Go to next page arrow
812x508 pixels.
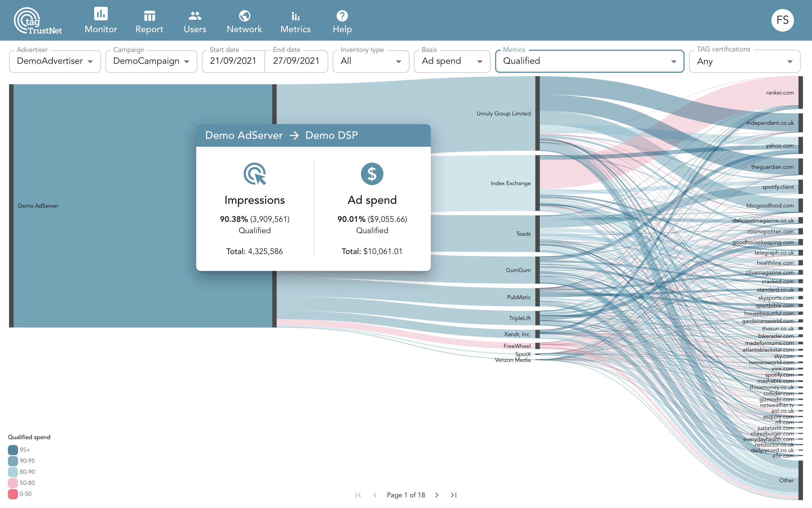point(436,495)
